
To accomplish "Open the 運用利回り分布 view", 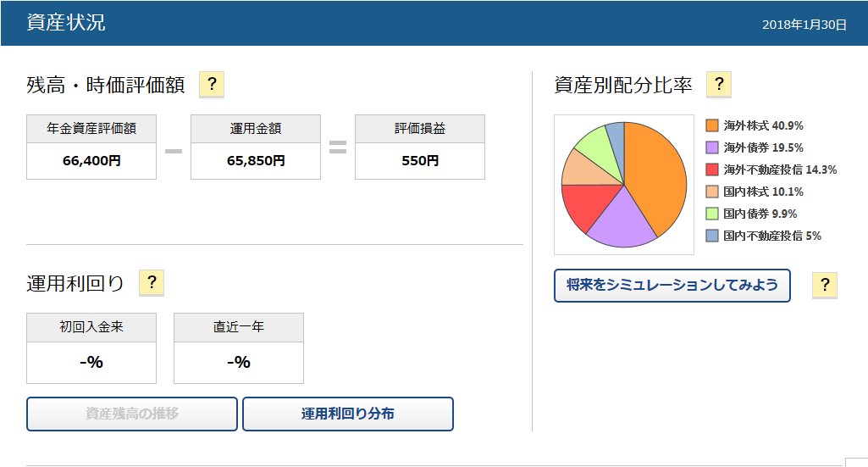I will click(347, 414).
